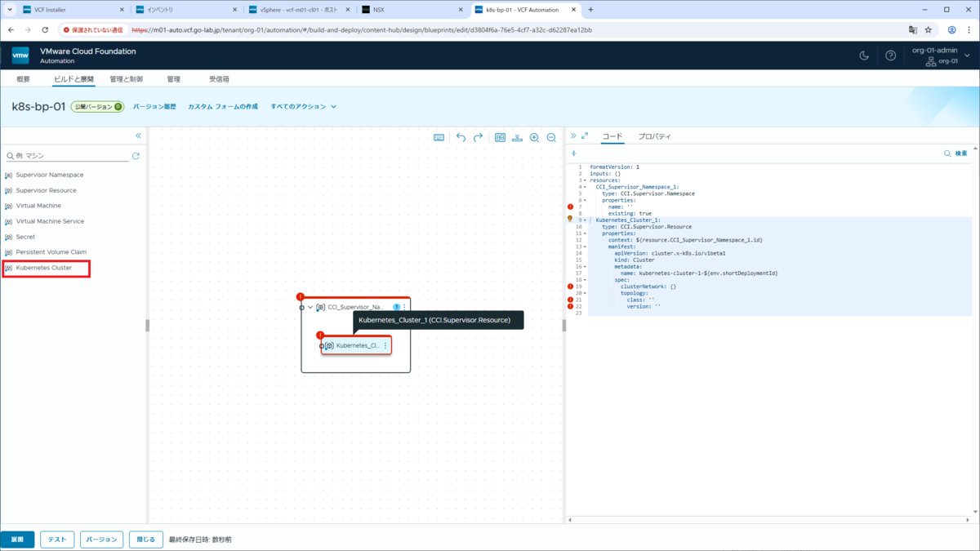Screen dimensions: 980x551
Task: Click the red error badge on Kubernetes_Cluster node
Action: point(320,335)
